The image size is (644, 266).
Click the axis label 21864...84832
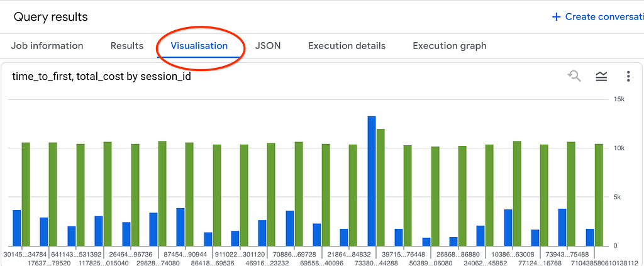(349, 255)
